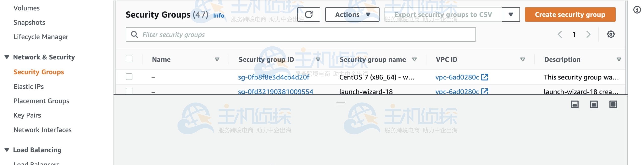Click the search magnifier in the filter field
Image resolution: width=644 pixels, height=165 pixels.
[x=134, y=34]
